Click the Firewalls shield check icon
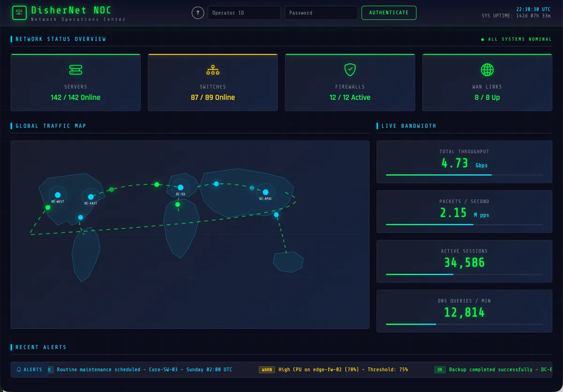The width and height of the screenshot is (563, 392). (x=350, y=70)
